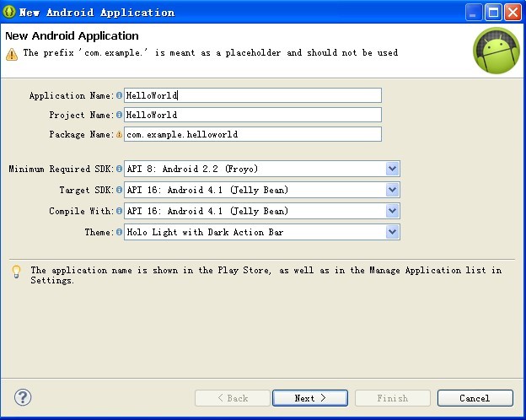526x420 pixels.
Task: Click info icon beside Theme label
Action: point(119,232)
